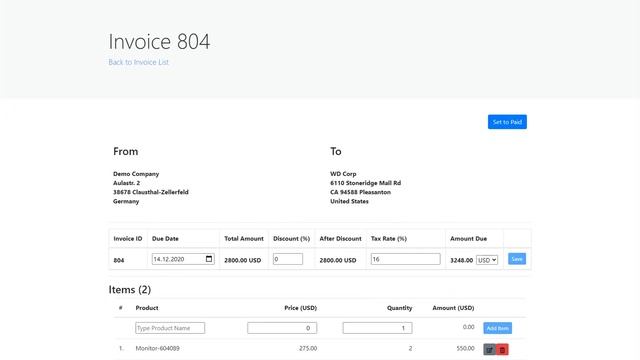Click the new item Price input

coord(282,328)
